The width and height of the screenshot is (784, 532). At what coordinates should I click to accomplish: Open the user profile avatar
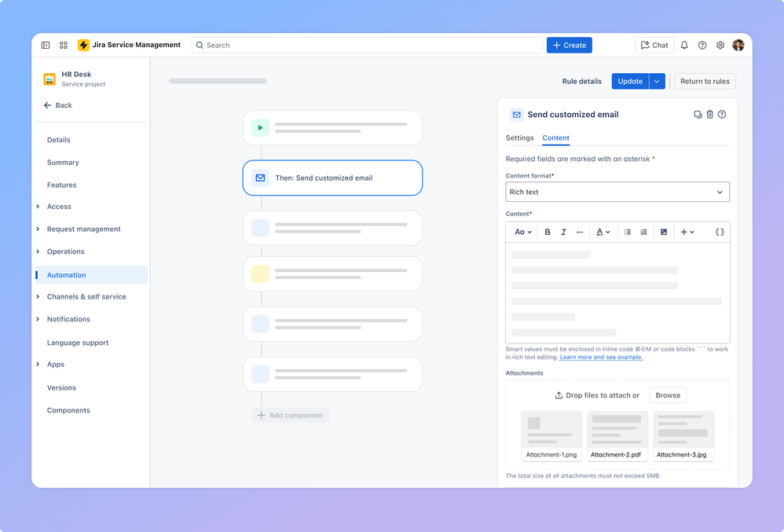(x=738, y=45)
